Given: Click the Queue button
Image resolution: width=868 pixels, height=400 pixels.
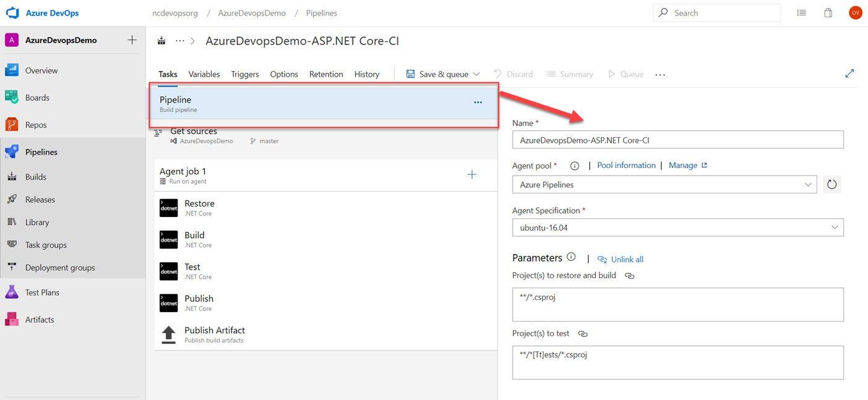Looking at the screenshot, I should [625, 74].
